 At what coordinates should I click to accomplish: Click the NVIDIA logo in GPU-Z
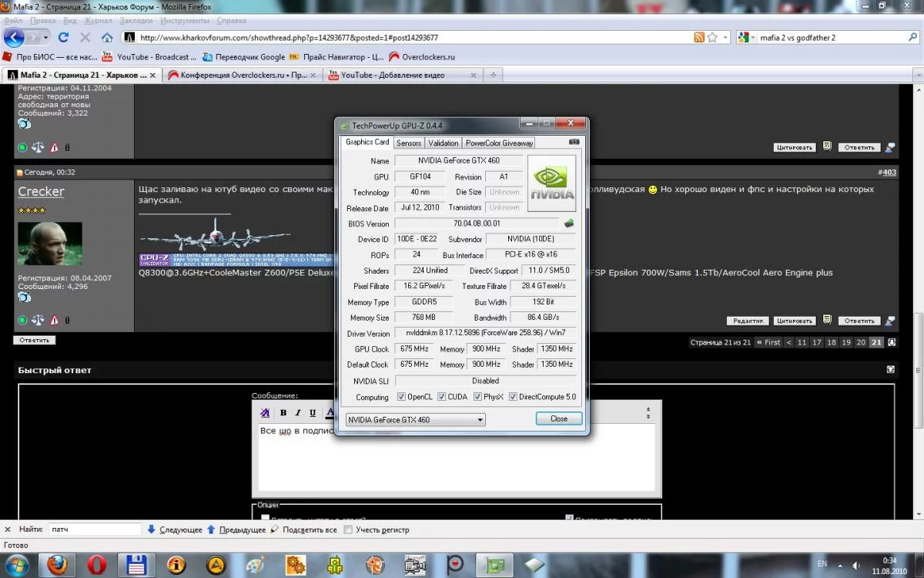pos(551,183)
